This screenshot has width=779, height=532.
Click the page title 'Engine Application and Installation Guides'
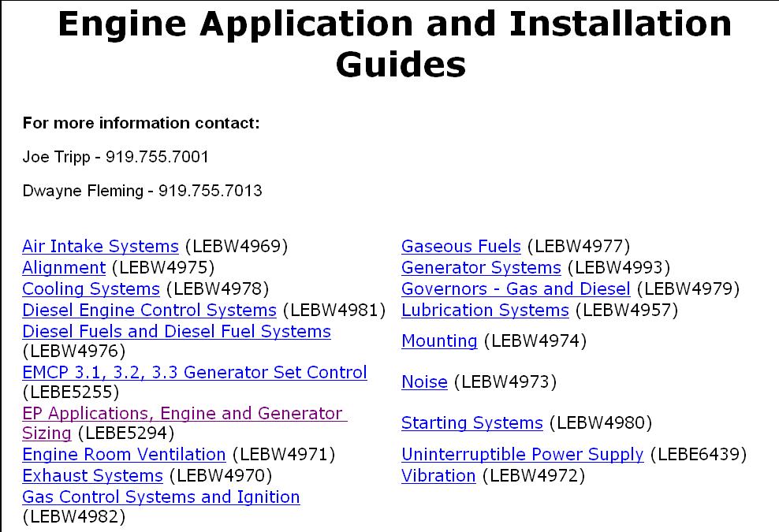[x=395, y=43]
